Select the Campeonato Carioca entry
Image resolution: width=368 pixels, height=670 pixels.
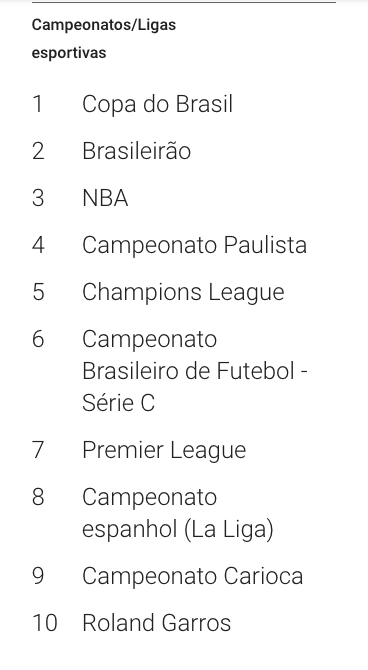coord(192,576)
